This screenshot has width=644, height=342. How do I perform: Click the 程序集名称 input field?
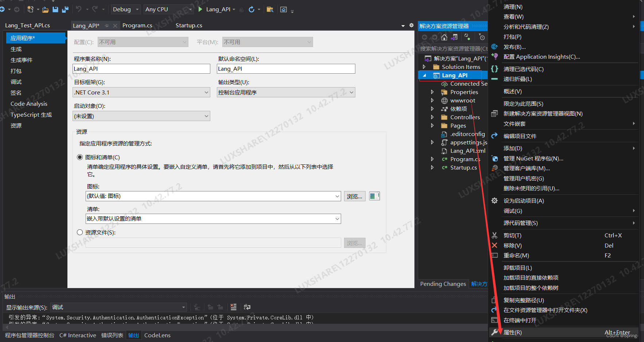141,69
